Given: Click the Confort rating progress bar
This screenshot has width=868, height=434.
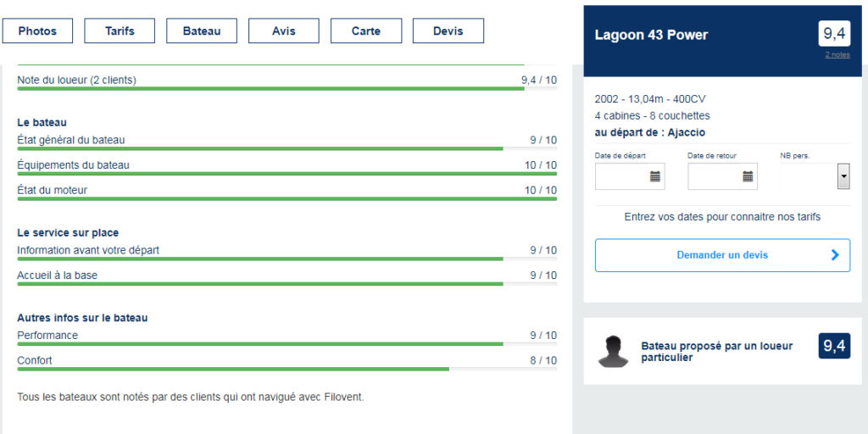Looking at the screenshot, I should pyautogui.click(x=287, y=368).
